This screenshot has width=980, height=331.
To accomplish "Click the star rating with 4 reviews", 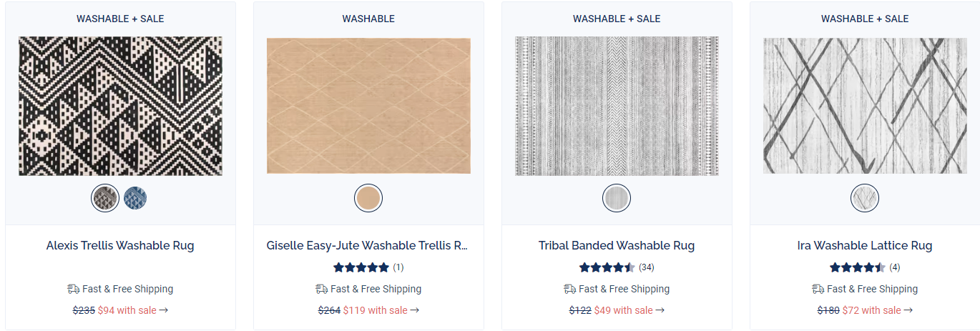I will (x=865, y=267).
